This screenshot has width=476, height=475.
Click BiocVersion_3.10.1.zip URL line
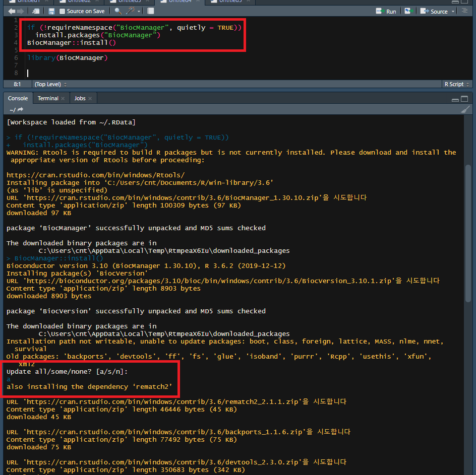223,281
